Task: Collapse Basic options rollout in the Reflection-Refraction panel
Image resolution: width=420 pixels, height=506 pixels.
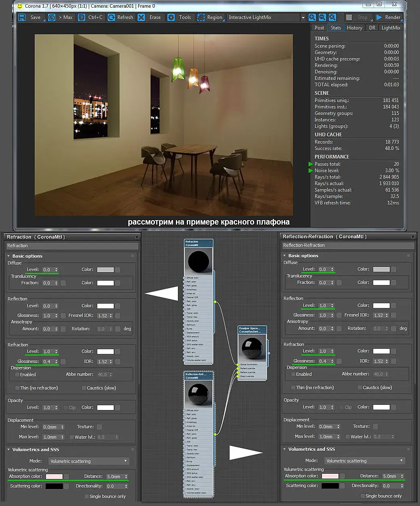Action: point(284,256)
